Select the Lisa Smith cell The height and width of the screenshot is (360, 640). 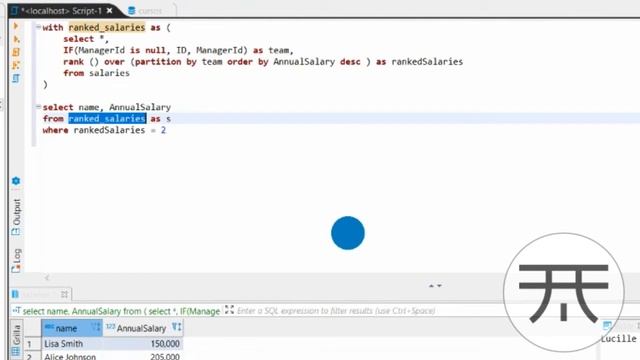pyautogui.click(x=72, y=344)
